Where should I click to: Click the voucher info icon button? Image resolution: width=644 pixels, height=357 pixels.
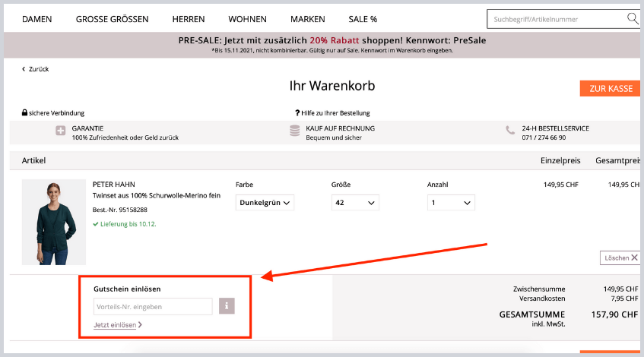(x=227, y=306)
